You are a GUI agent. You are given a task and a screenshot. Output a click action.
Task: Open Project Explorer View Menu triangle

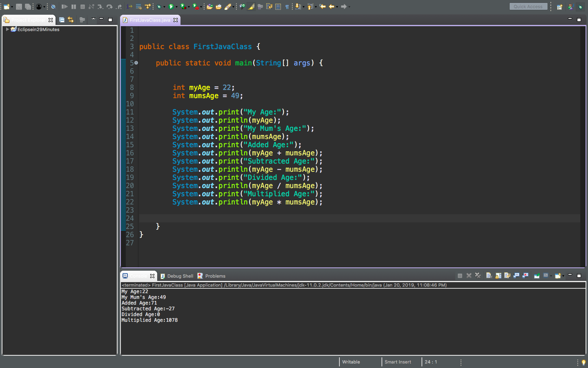tap(93, 19)
